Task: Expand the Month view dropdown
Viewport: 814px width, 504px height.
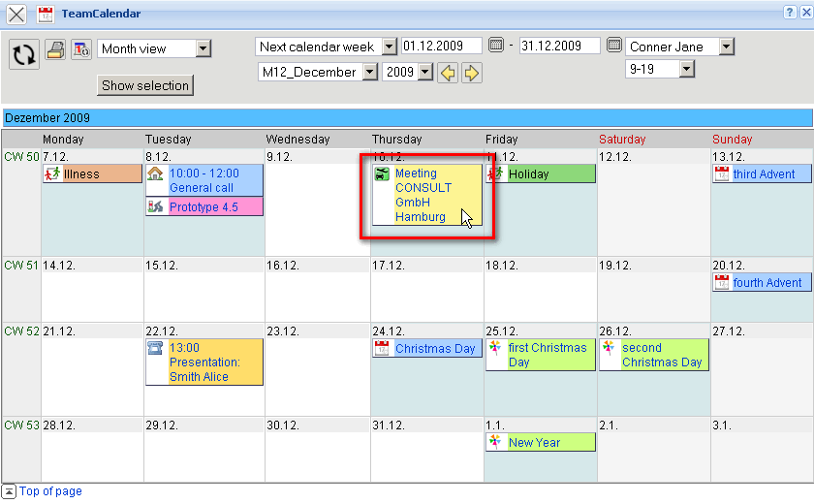Action: (x=203, y=48)
